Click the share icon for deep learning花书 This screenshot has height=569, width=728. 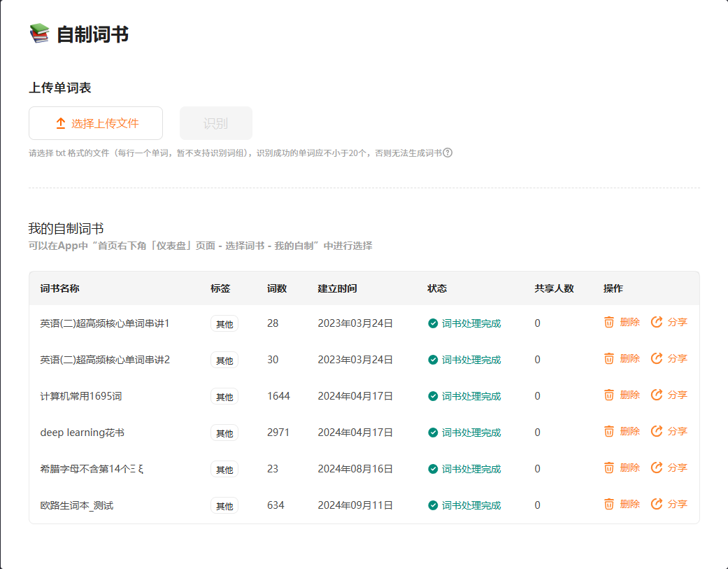click(657, 431)
